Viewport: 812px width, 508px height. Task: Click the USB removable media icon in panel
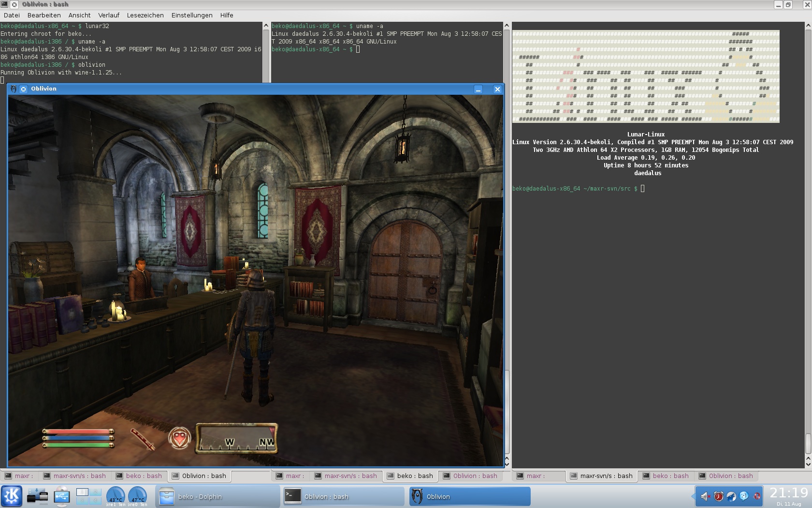(x=62, y=496)
